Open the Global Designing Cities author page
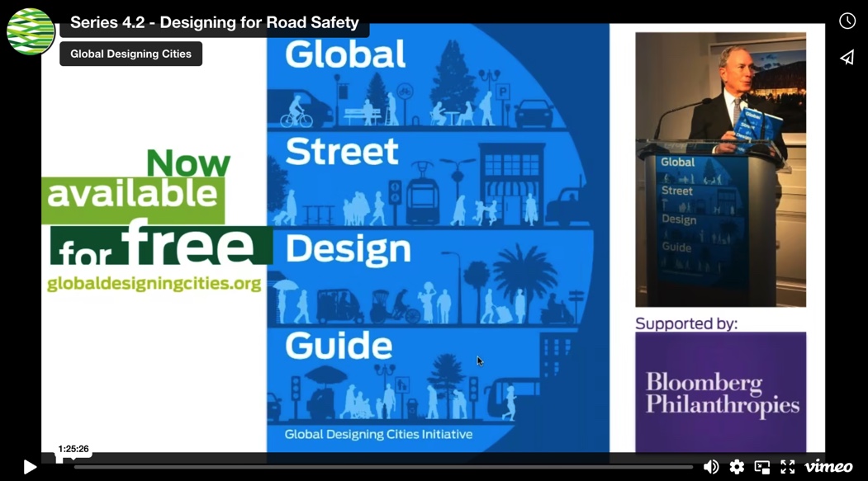Viewport: 868px width, 481px height. click(130, 54)
